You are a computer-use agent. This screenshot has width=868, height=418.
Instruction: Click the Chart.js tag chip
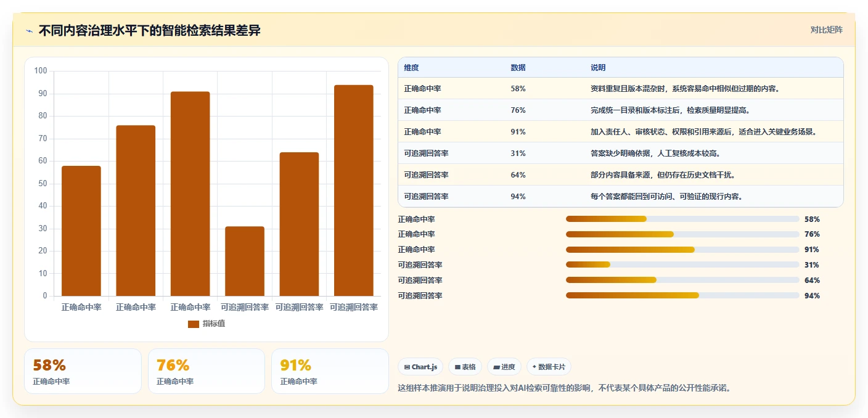click(420, 367)
